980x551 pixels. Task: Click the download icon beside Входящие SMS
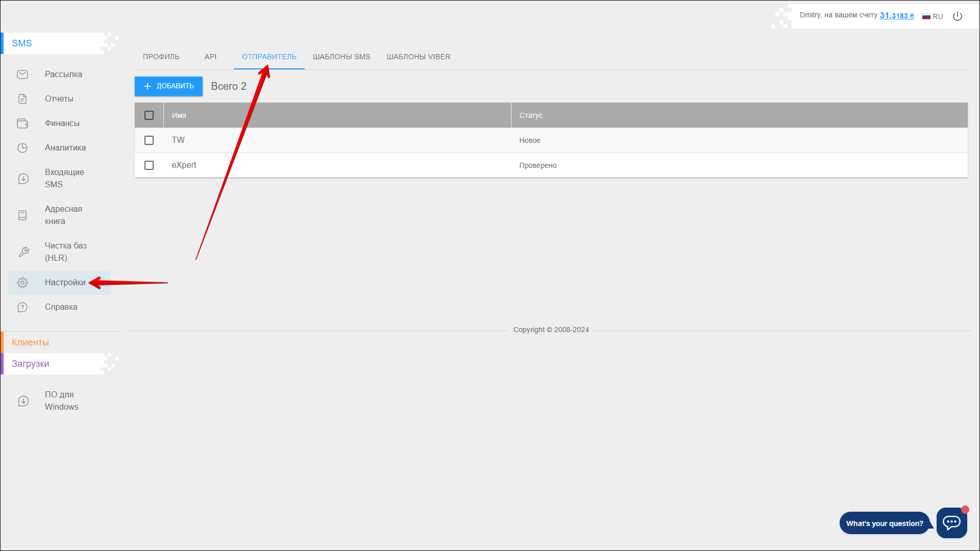pyautogui.click(x=23, y=179)
